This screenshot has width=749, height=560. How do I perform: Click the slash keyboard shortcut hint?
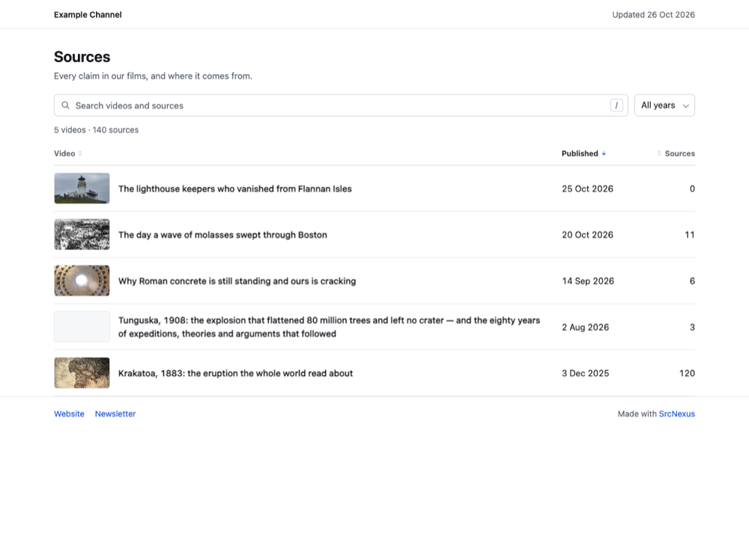pos(616,106)
